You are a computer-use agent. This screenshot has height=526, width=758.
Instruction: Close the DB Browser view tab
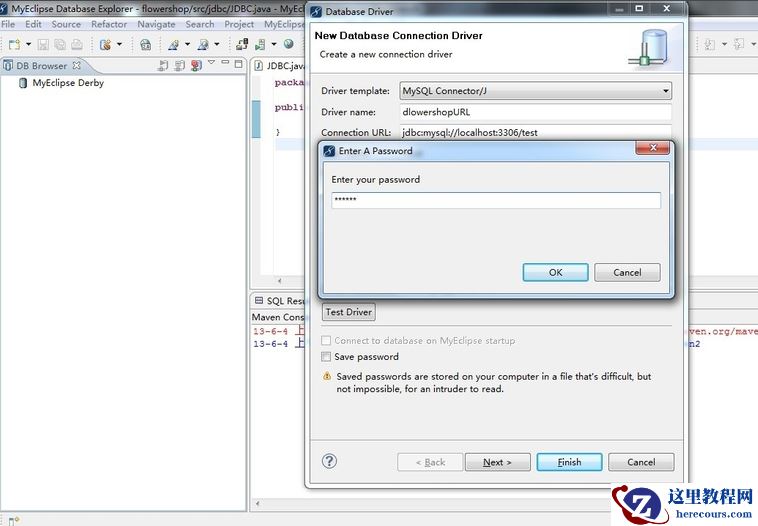point(76,65)
